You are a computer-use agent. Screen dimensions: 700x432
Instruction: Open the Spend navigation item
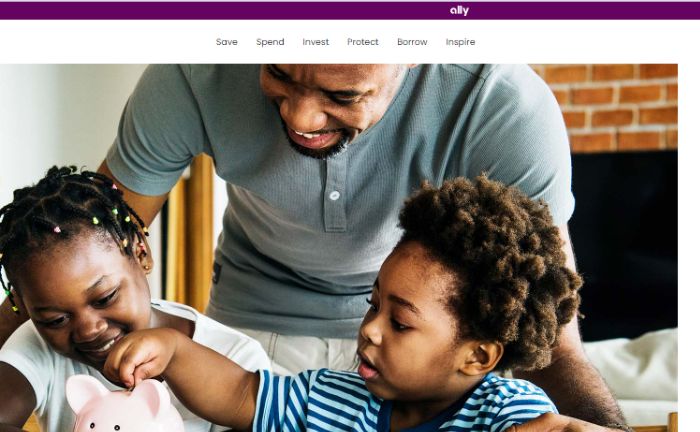coord(270,42)
